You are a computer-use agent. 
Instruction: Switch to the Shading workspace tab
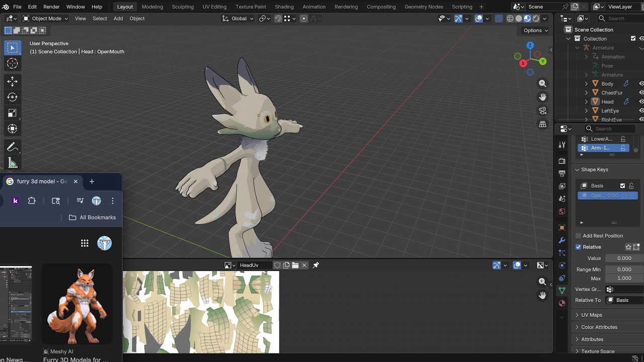[284, 7]
